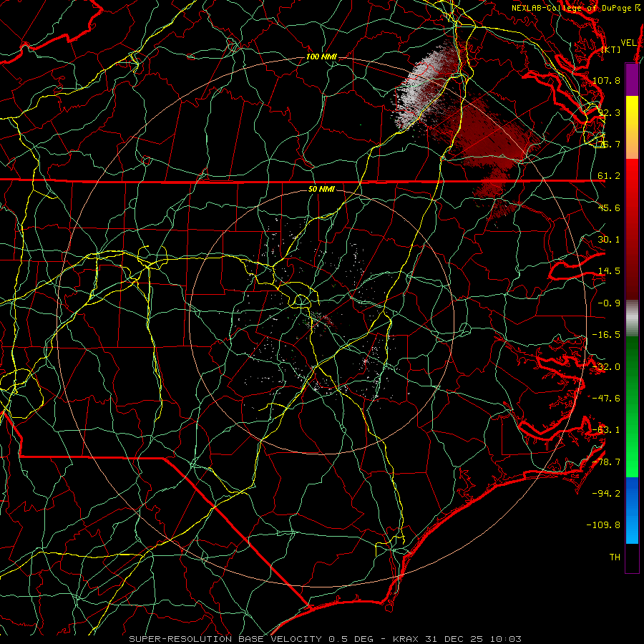Image resolution: width=644 pixels, height=644 pixels.
Task: Click the 14.5 velocity scale label
Action: click(x=609, y=271)
